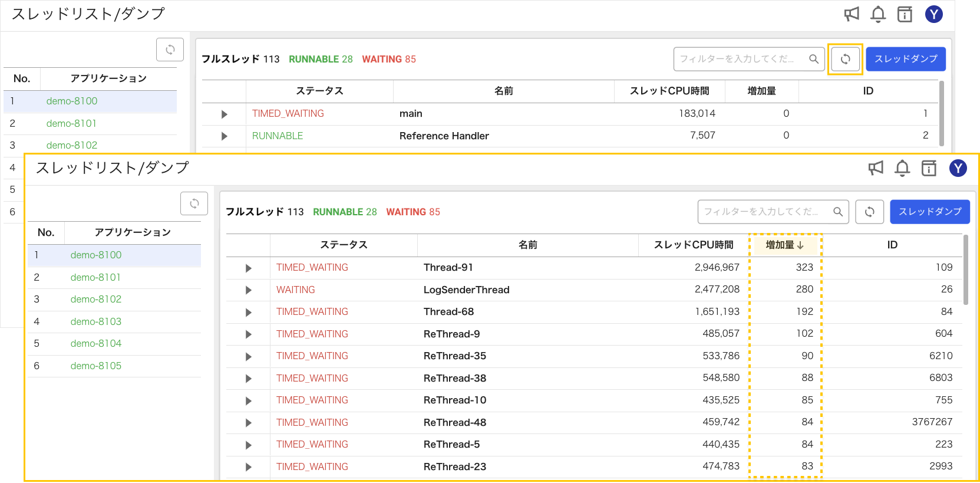Expand main thread row in back window

(x=224, y=114)
